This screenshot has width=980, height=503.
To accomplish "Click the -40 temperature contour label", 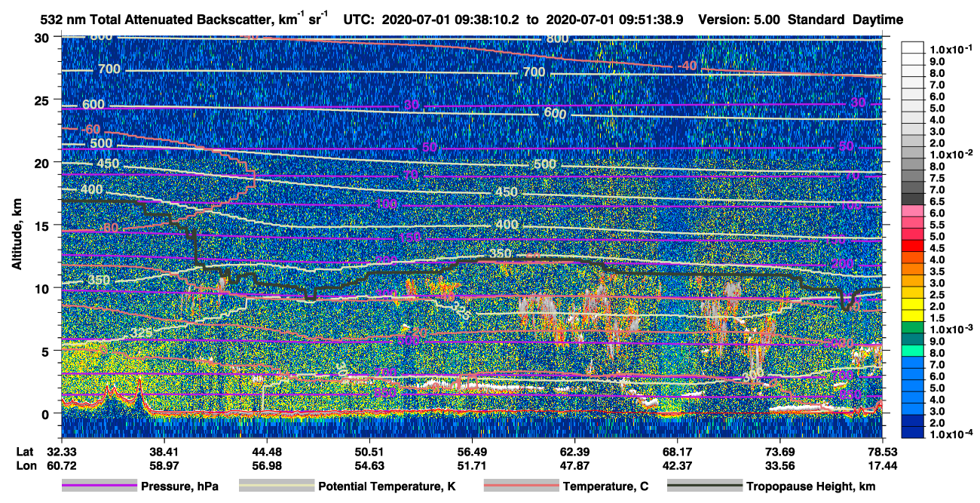I will point(686,66).
